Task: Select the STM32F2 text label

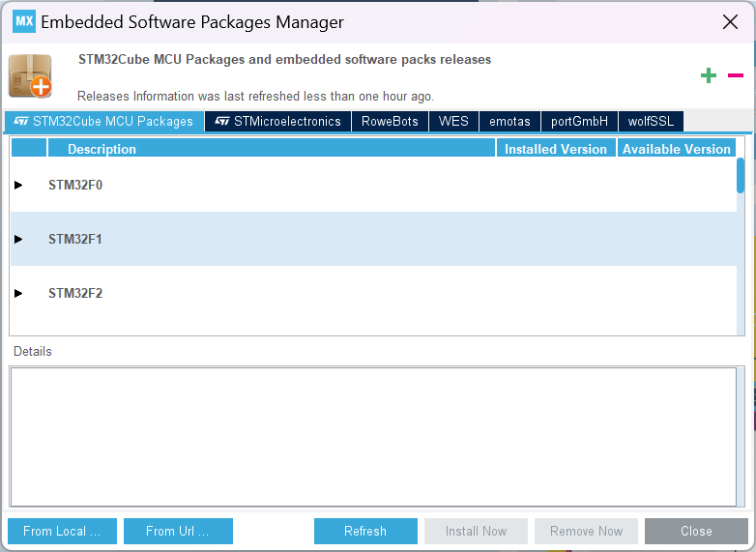Action: (75, 293)
